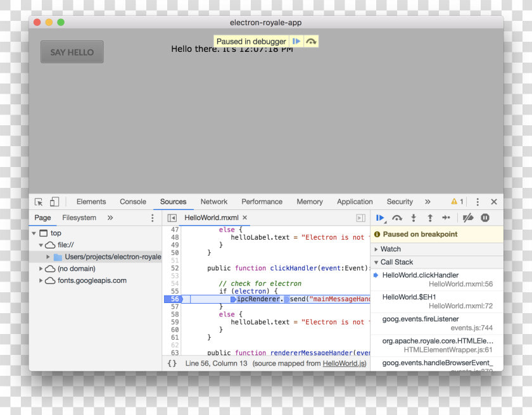Collapse the file:// tree node
The image size is (532, 415).
click(x=41, y=245)
